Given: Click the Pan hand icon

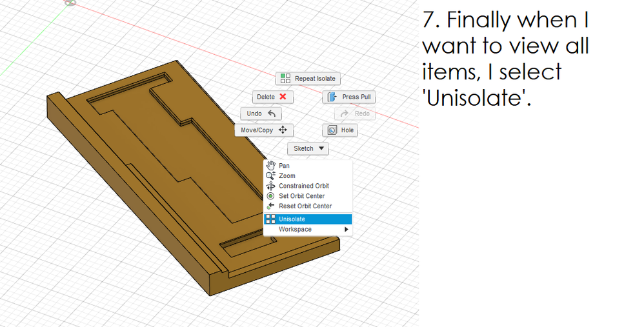Looking at the screenshot, I should pyautogui.click(x=270, y=165).
